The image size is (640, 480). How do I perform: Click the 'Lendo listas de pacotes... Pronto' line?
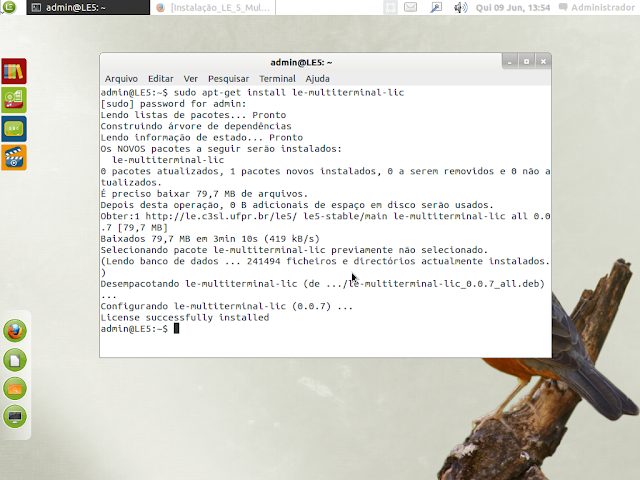[x=193, y=115]
